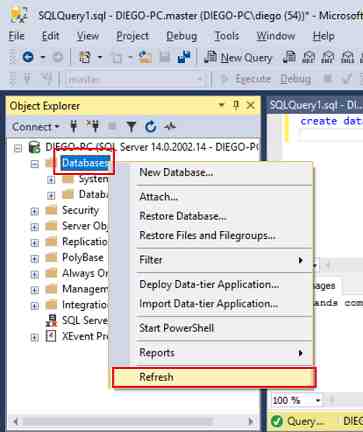Image resolution: width=363 pixels, height=432 pixels.
Task: Click the Connect Object Explorer plug icon
Action: click(74, 127)
